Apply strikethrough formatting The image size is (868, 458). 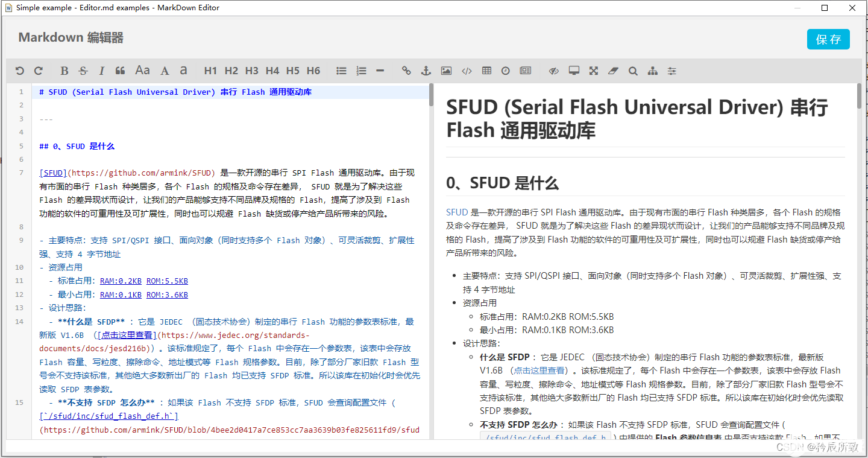(x=83, y=71)
